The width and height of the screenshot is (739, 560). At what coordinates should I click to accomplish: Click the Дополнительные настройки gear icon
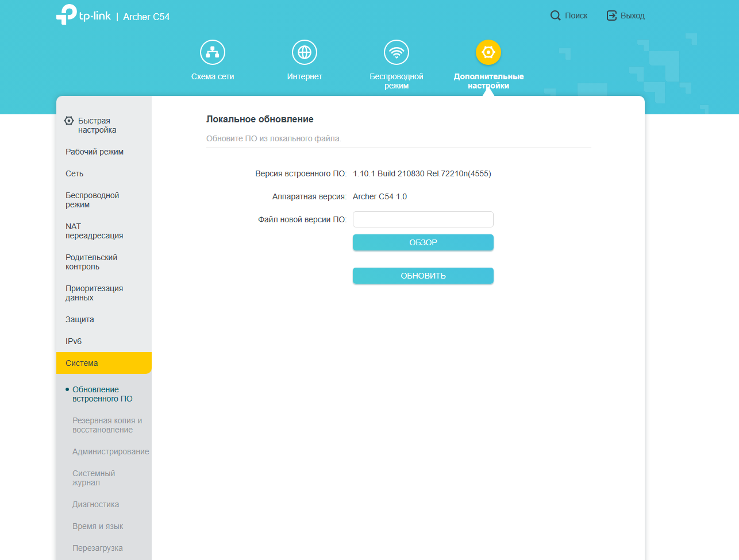(488, 52)
